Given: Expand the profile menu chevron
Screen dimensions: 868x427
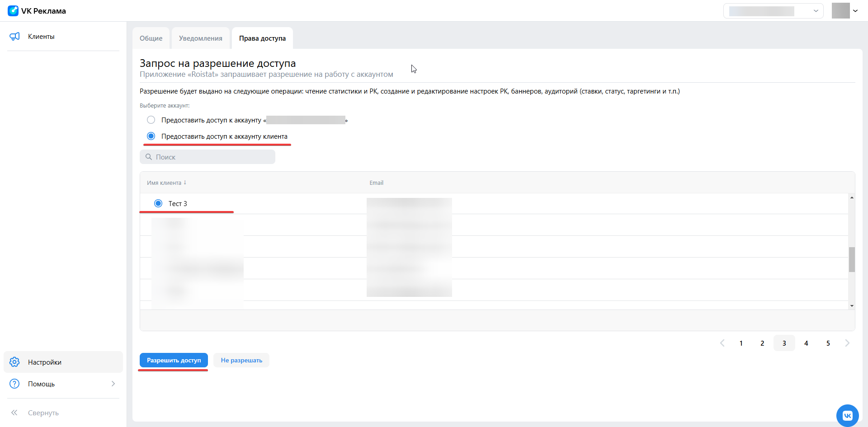Looking at the screenshot, I should pos(855,11).
